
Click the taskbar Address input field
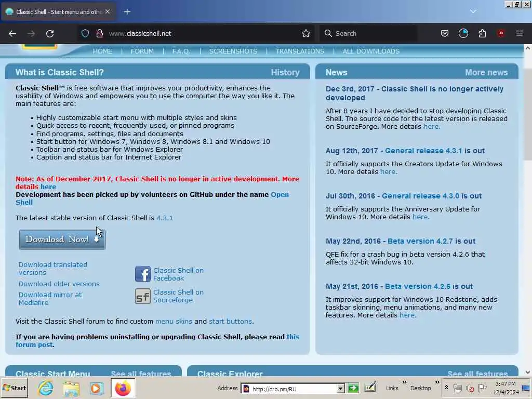click(x=294, y=389)
